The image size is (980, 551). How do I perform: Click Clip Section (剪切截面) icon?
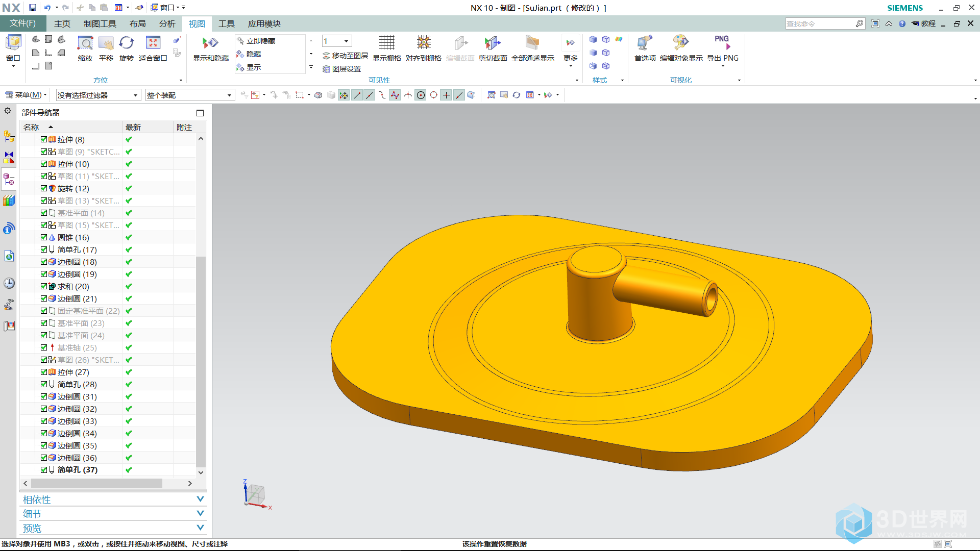[x=493, y=43]
